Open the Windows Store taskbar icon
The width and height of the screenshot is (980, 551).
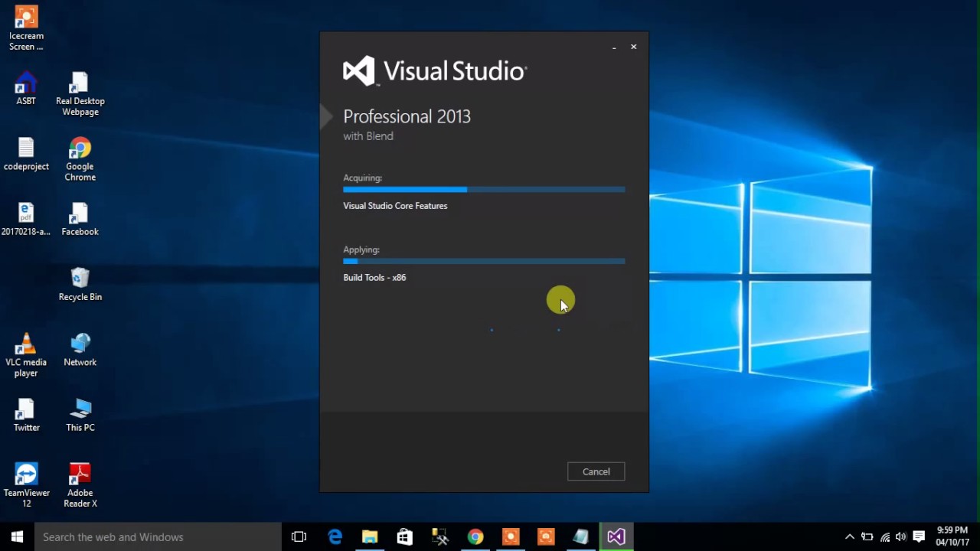(x=405, y=537)
